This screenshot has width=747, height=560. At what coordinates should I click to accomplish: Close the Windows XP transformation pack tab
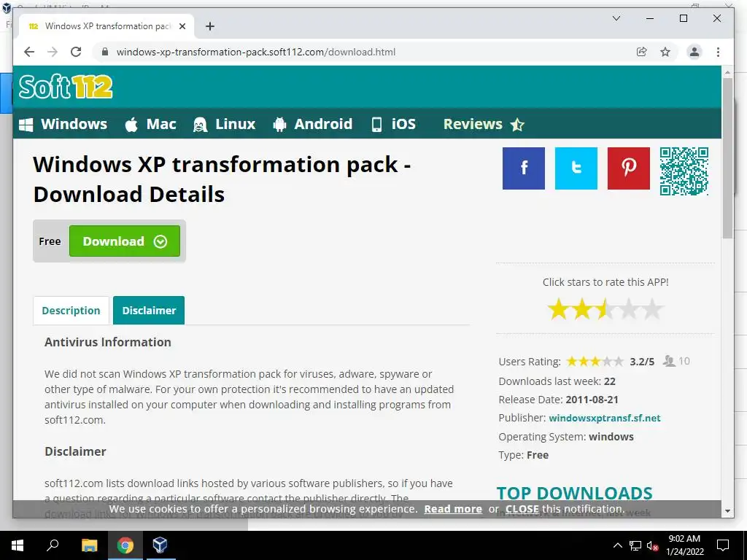point(182,26)
